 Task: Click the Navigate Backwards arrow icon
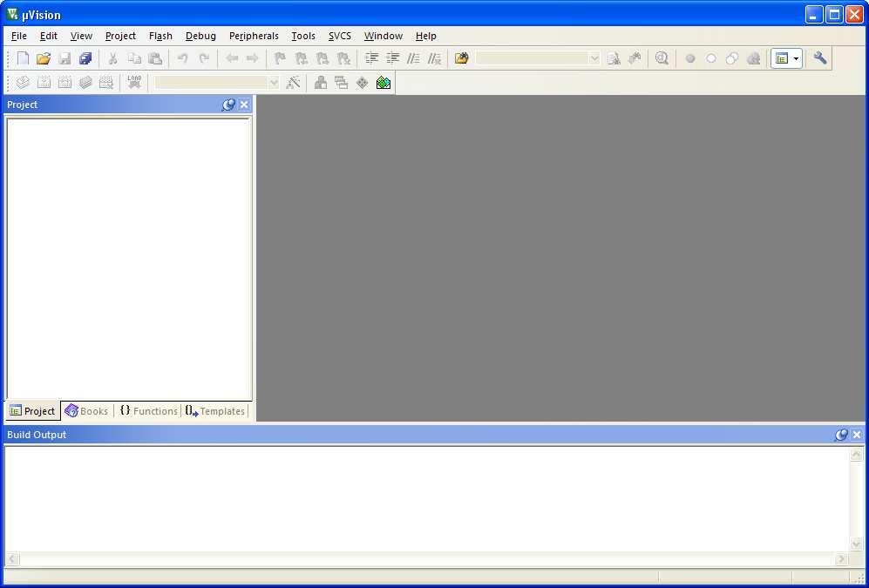point(232,58)
